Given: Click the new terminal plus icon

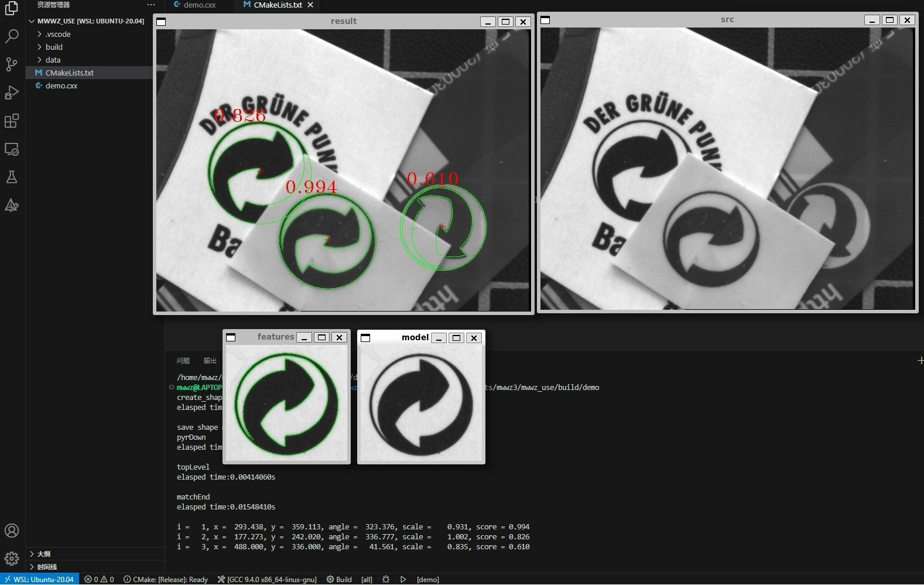Looking at the screenshot, I should pos(920,361).
